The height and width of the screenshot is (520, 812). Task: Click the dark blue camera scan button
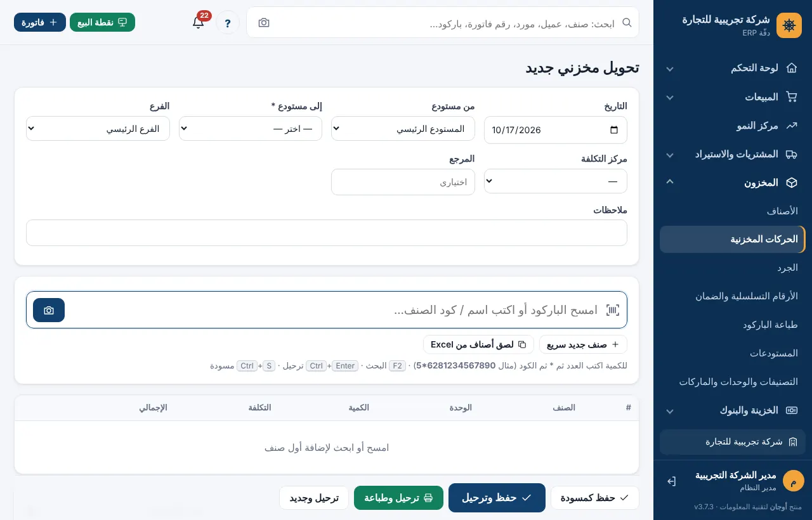pos(49,310)
